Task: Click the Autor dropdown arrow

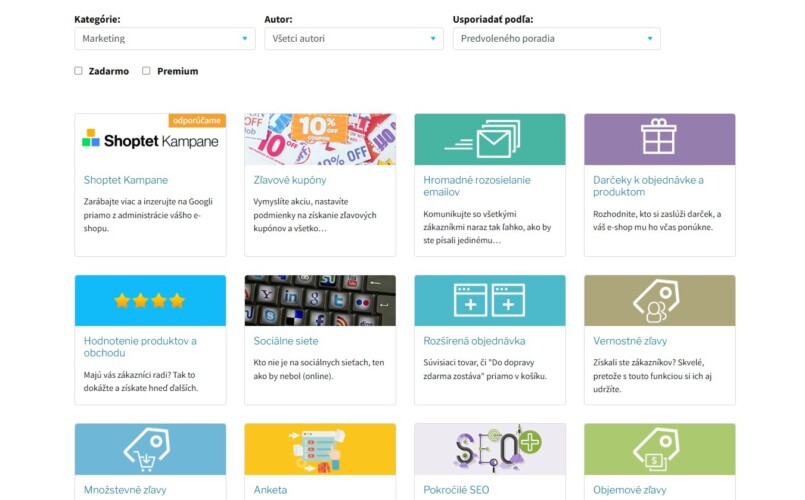Action: click(x=433, y=39)
